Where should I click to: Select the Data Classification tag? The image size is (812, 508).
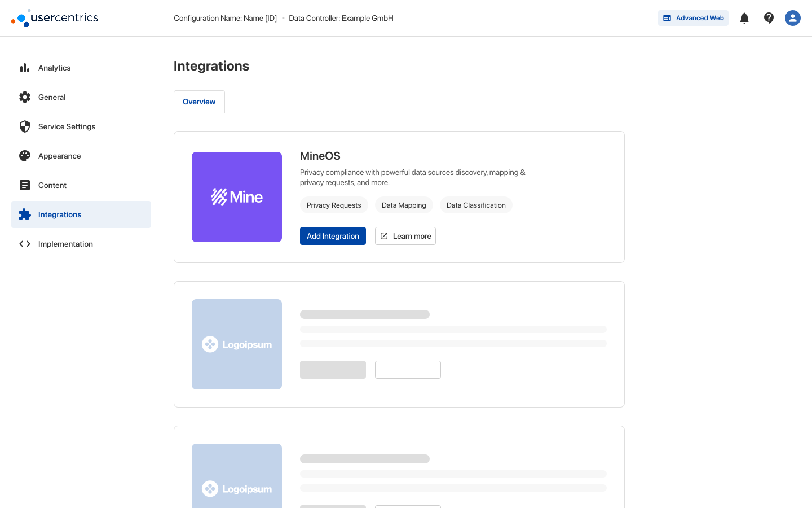click(476, 205)
